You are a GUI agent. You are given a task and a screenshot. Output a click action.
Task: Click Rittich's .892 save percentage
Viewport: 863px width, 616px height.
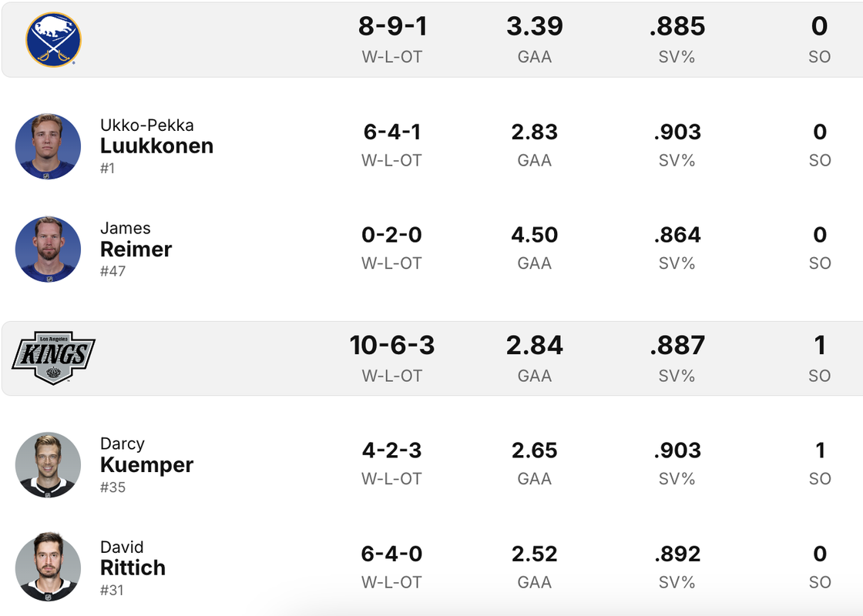(677, 554)
